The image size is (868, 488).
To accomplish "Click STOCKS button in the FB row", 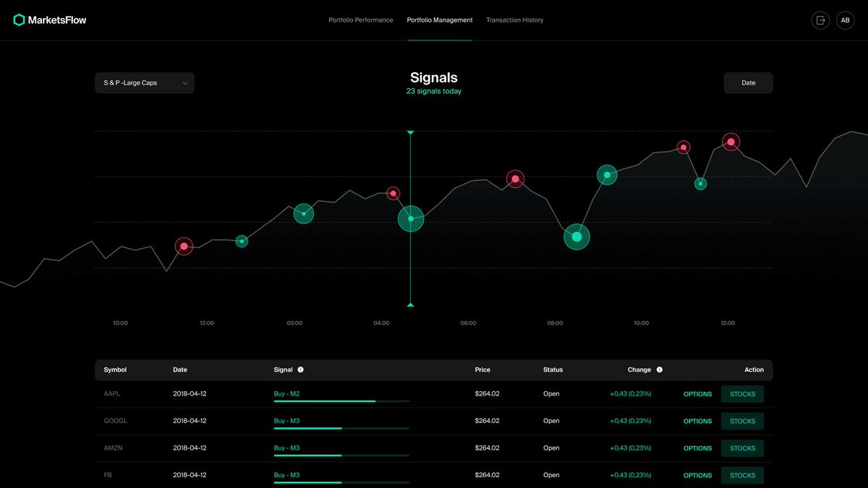I will point(742,476).
